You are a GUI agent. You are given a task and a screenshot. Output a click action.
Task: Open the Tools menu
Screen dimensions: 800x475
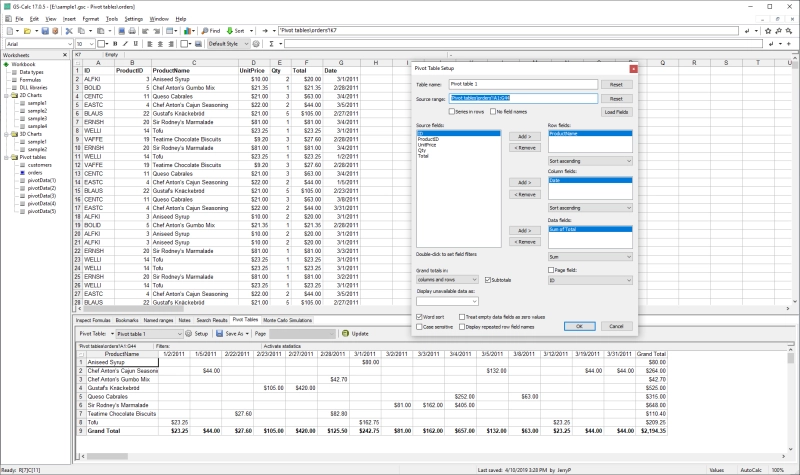pyautogui.click(x=112, y=19)
